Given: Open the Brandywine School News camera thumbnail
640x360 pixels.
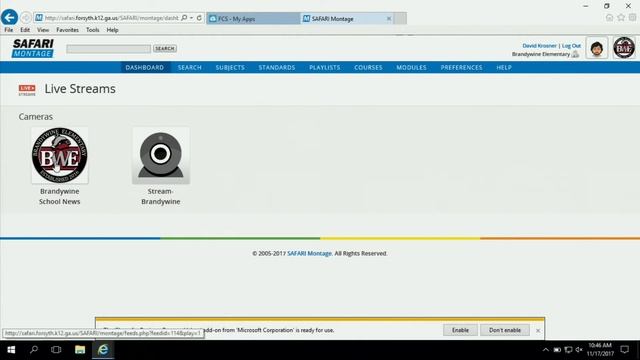Looking at the screenshot, I should (x=60, y=155).
